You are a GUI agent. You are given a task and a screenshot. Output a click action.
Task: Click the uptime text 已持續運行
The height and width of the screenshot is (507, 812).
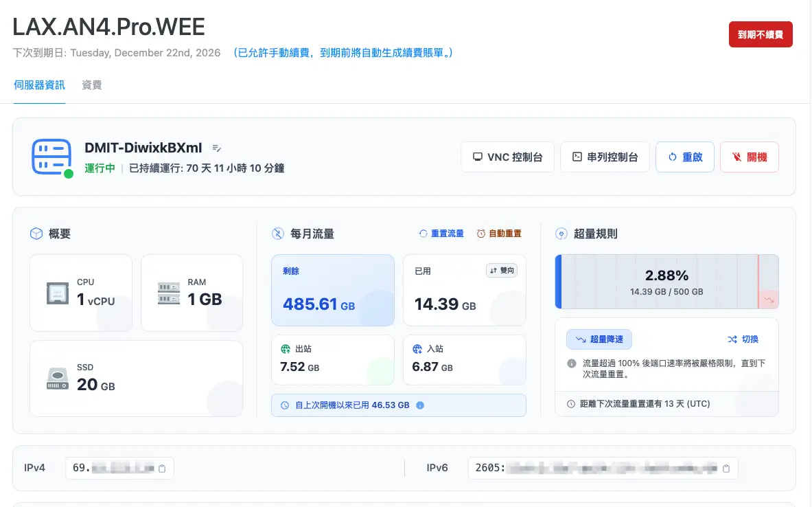[207, 168]
